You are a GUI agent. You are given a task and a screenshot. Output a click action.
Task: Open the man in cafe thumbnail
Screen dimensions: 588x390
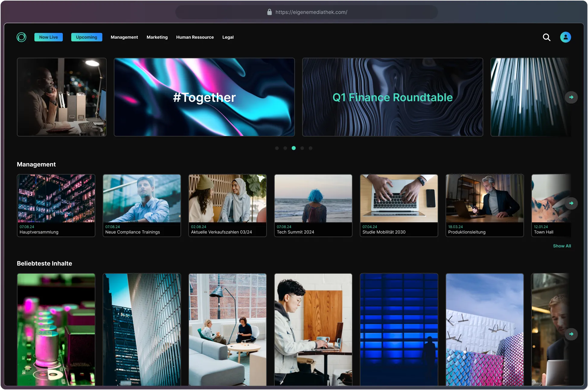click(x=551, y=329)
